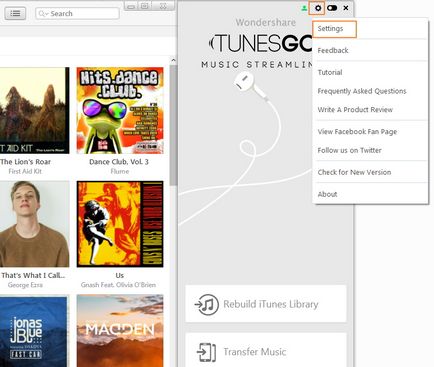Click the green user account icon
This screenshot has width=434, height=367.
[304, 8]
